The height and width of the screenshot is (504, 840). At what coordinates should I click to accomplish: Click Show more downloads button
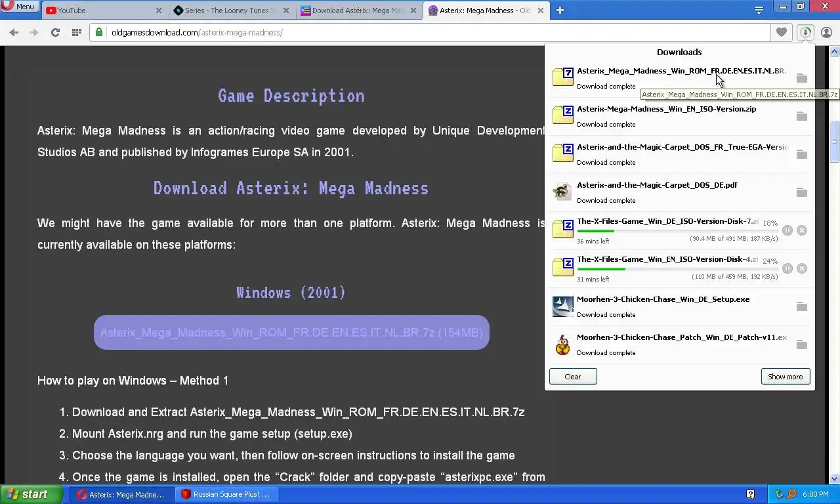786,377
